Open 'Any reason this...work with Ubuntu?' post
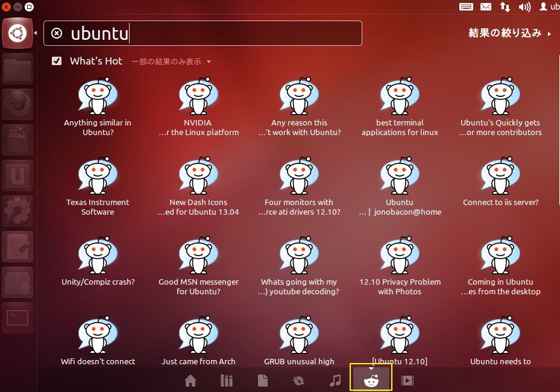560x392 pixels. point(299,107)
